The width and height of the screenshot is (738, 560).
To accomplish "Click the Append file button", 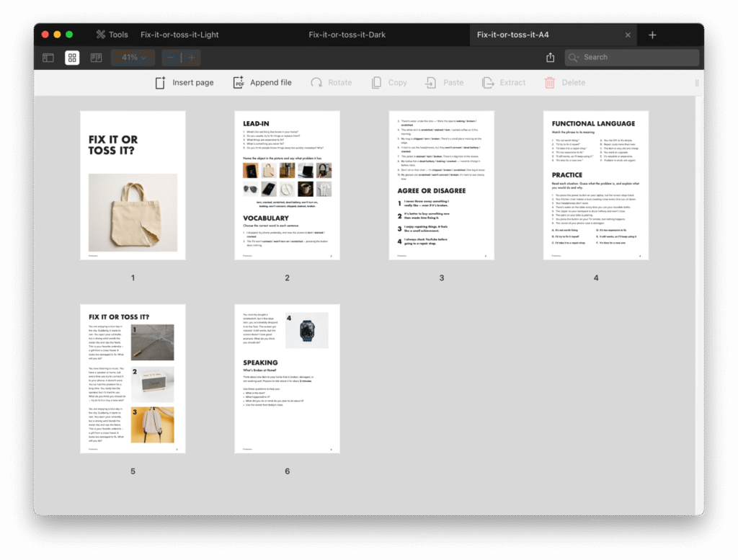I will pos(262,83).
